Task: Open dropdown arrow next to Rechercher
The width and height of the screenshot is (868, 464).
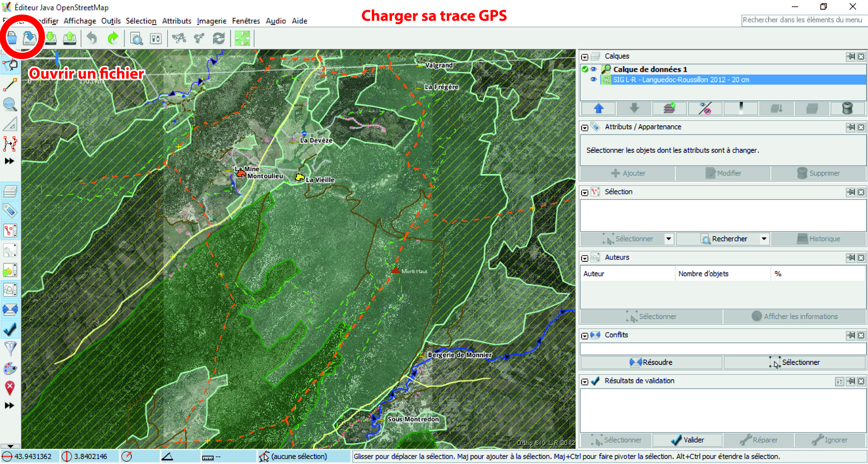Action: point(764,239)
